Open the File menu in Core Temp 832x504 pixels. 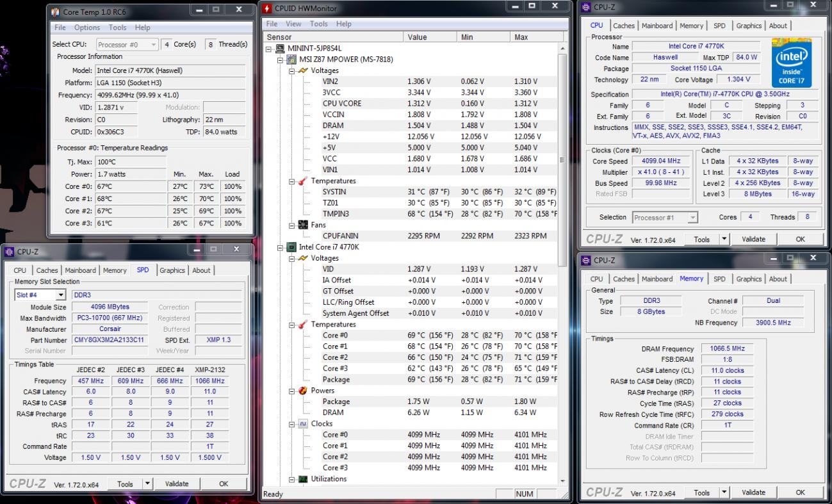point(60,28)
